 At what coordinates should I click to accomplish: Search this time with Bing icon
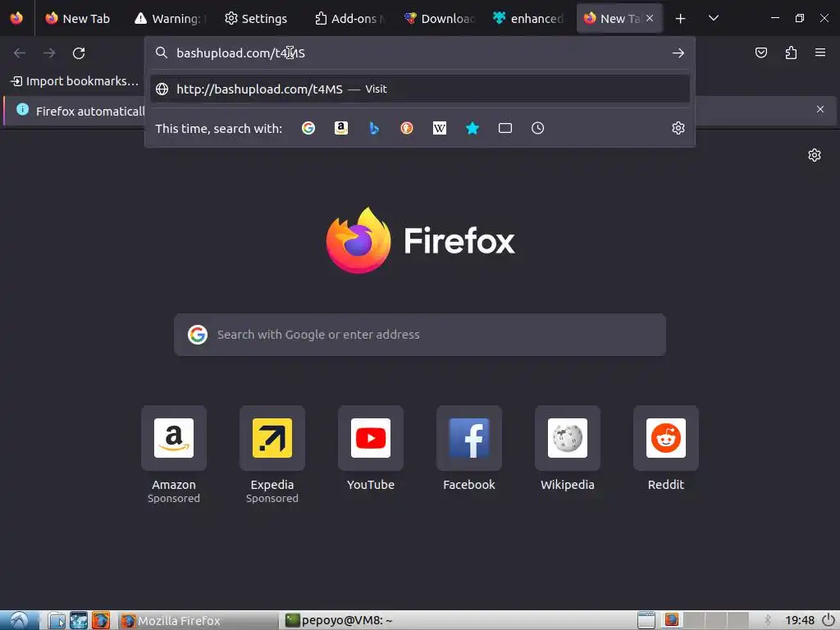[374, 128]
